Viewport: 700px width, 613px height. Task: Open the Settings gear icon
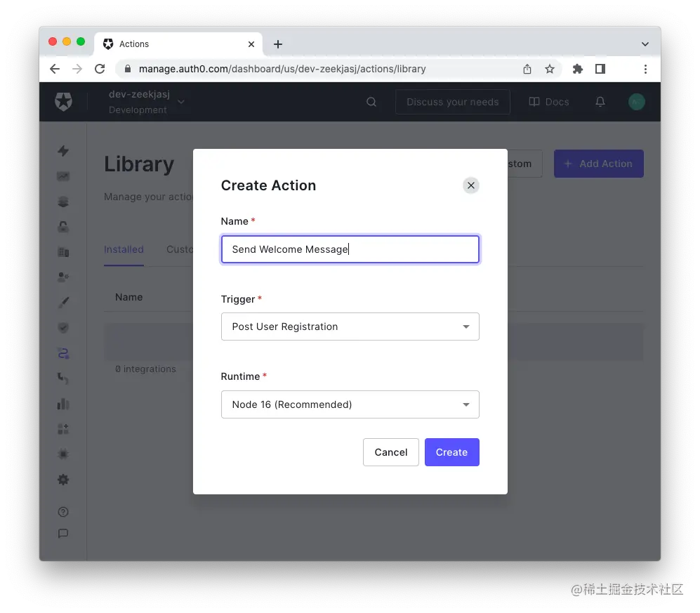(63, 480)
